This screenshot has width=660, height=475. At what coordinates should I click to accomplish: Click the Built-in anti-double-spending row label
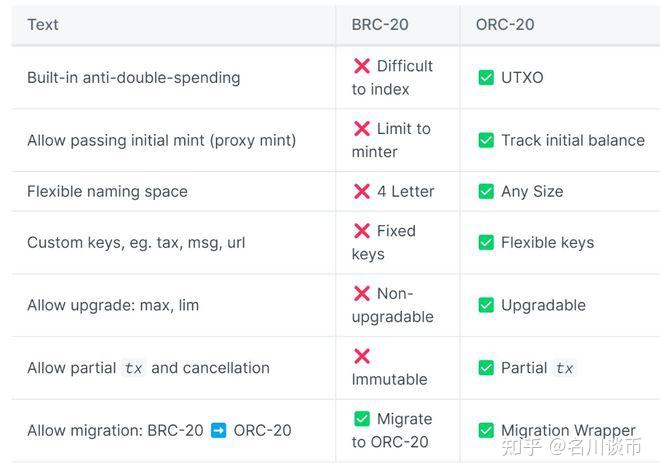pos(133,77)
